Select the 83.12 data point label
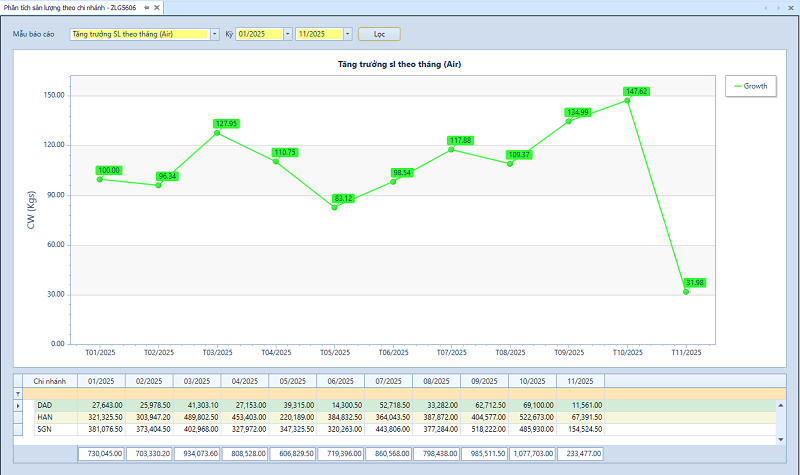The height and width of the screenshot is (475, 800). [343, 198]
